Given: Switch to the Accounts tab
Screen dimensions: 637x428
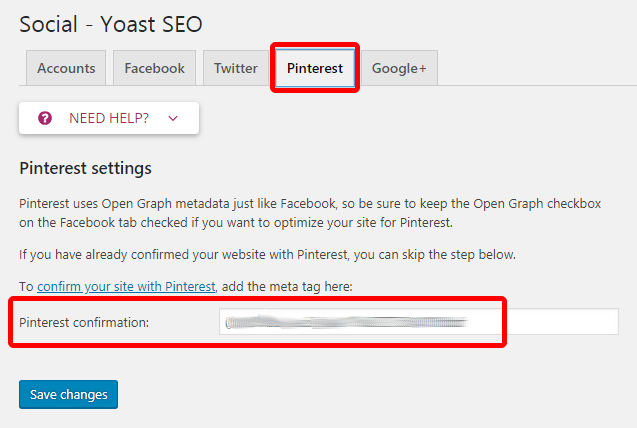Looking at the screenshot, I should [66, 68].
